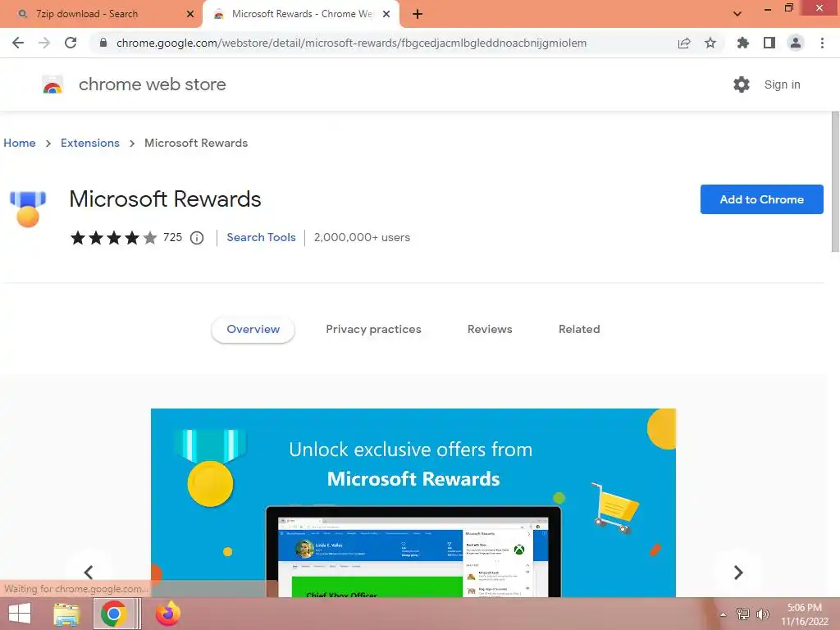The width and height of the screenshot is (840, 630).
Task: View site info via the padlock icon
Action: [x=103, y=43]
